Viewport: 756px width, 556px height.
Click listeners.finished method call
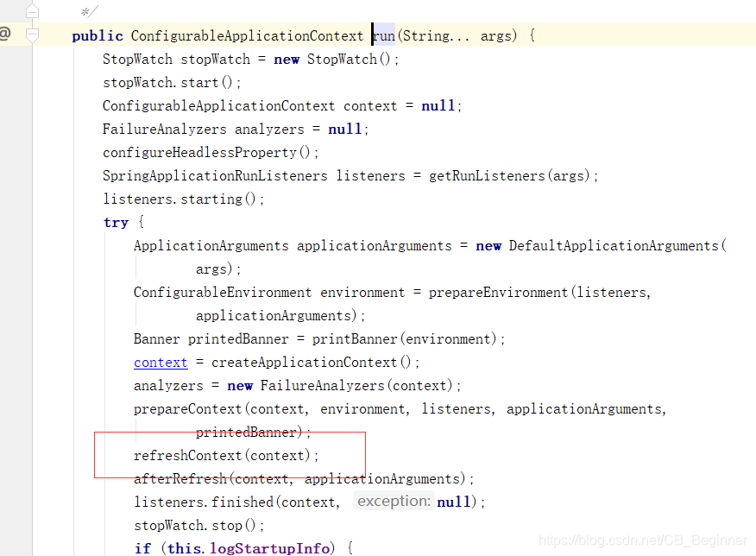coord(204,502)
